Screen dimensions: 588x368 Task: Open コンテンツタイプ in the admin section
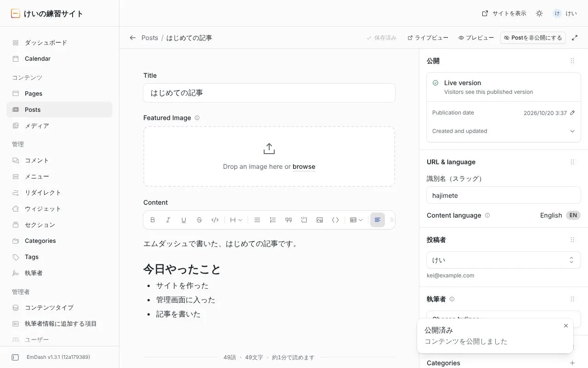click(59, 307)
